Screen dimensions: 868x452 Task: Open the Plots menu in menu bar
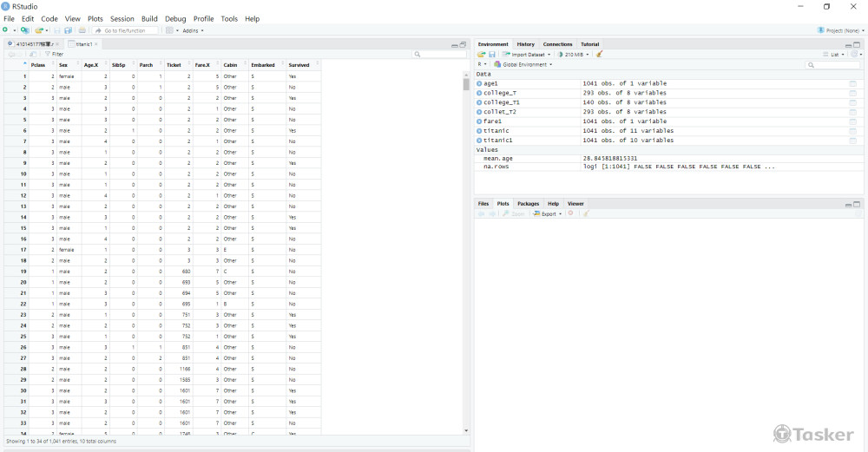coord(95,18)
